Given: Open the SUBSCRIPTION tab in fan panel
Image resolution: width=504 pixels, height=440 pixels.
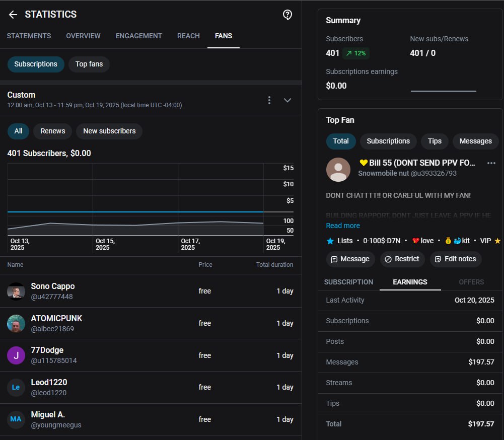Looking at the screenshot, I should click(x=348, y=282).
